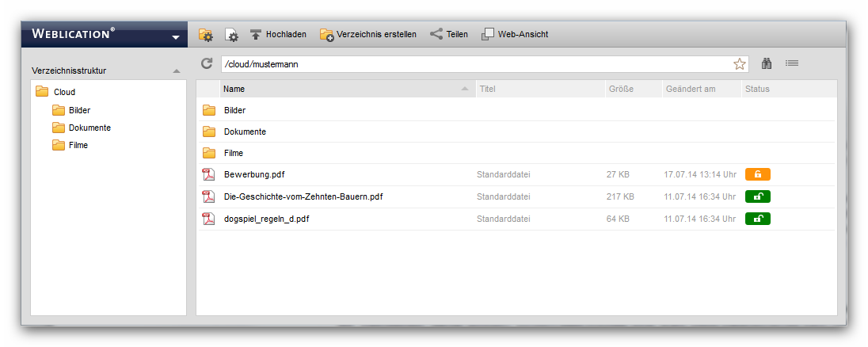
Task: Click Verzeichnis erstellen to create a folder
Action: tap(368, 34)
